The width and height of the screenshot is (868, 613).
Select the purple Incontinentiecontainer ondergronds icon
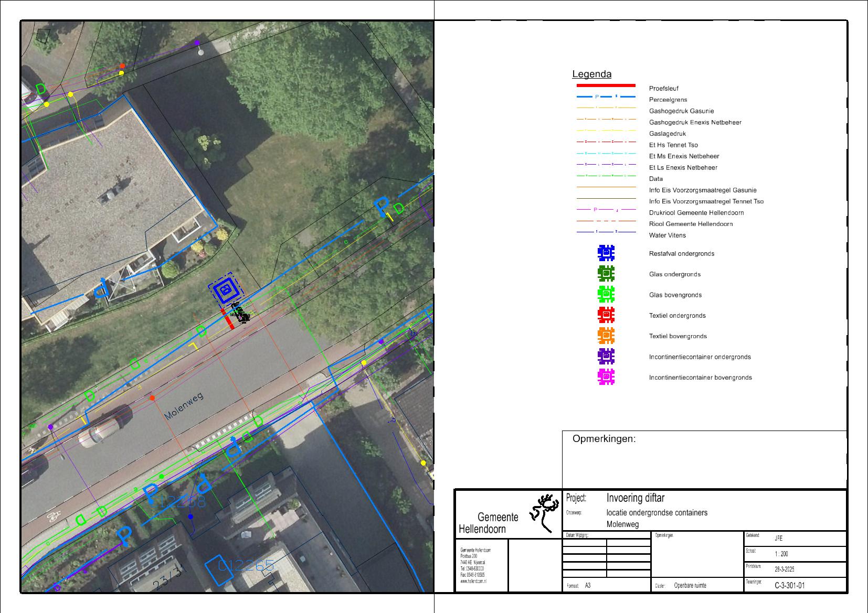click(606, 357)
